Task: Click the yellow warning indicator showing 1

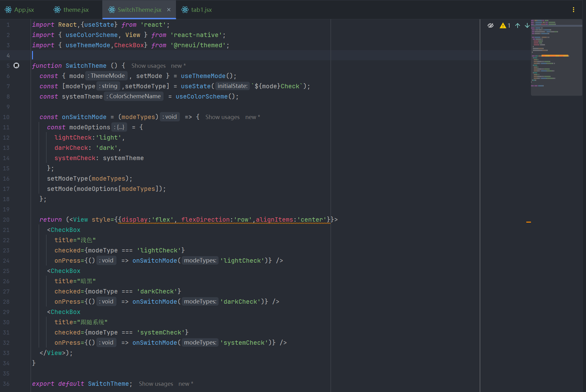Action: point(505,25)
